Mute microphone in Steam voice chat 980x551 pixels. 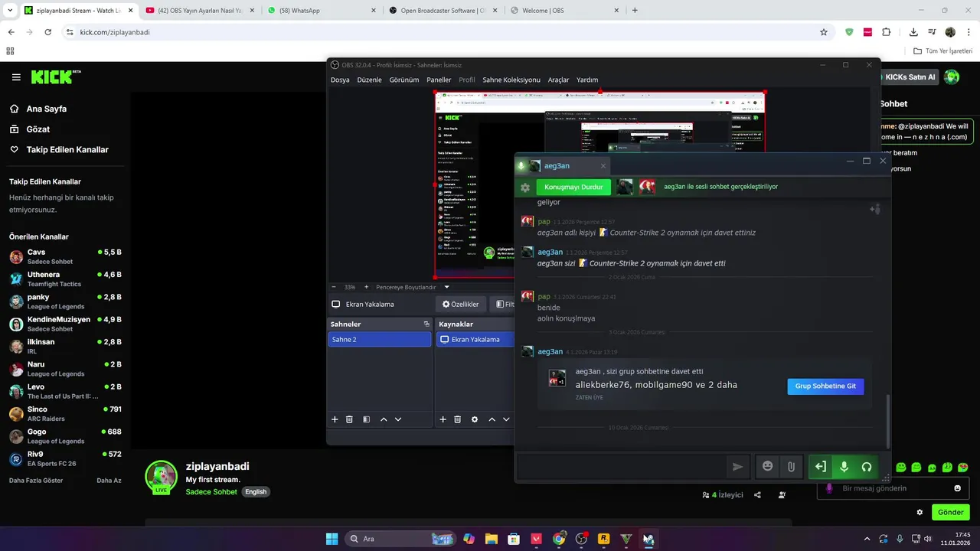844,467
